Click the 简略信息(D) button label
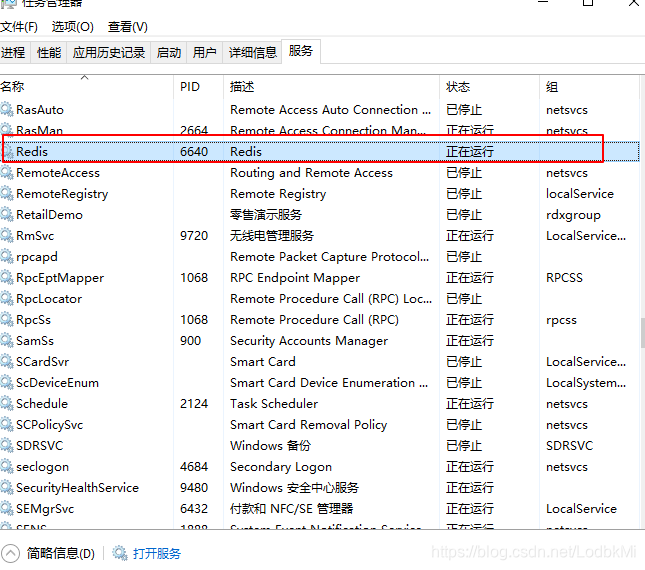The height and width of the screenshot is (570, 645). click(60, 554)
